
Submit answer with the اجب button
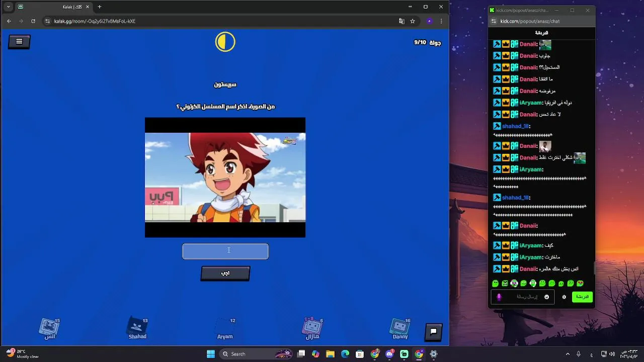(x=225, y=273)
